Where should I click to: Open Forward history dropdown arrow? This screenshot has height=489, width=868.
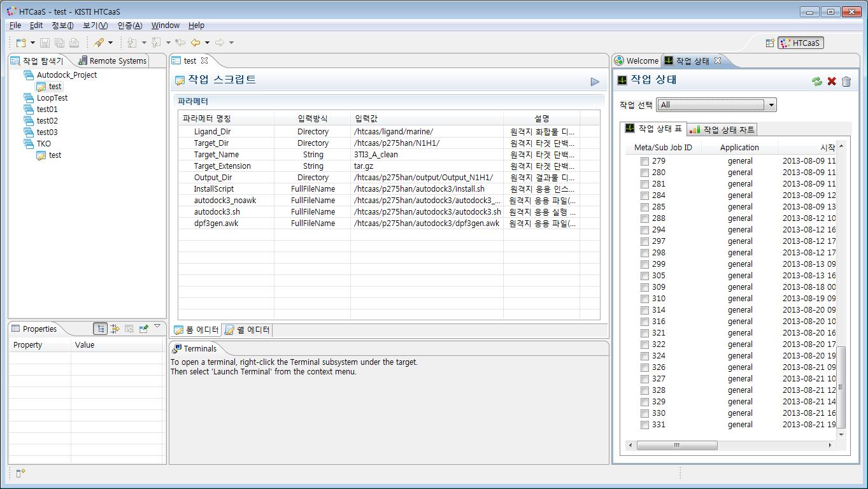click(x=231, y=43)
